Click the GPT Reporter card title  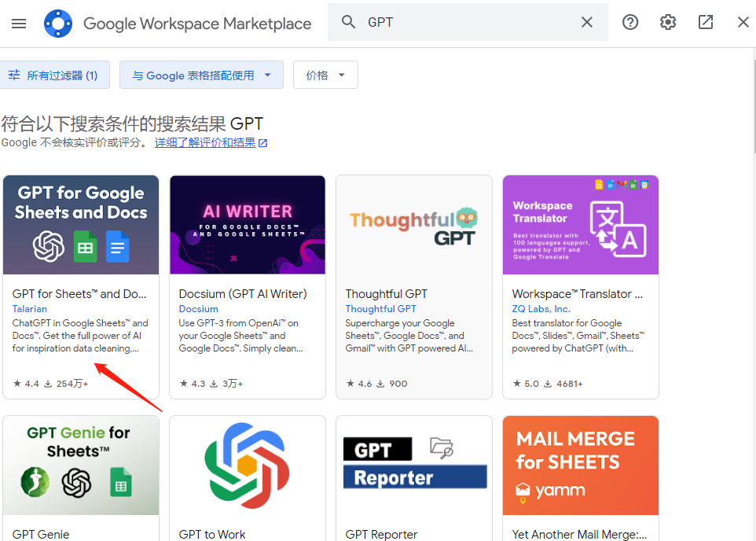tap(381, 534)
